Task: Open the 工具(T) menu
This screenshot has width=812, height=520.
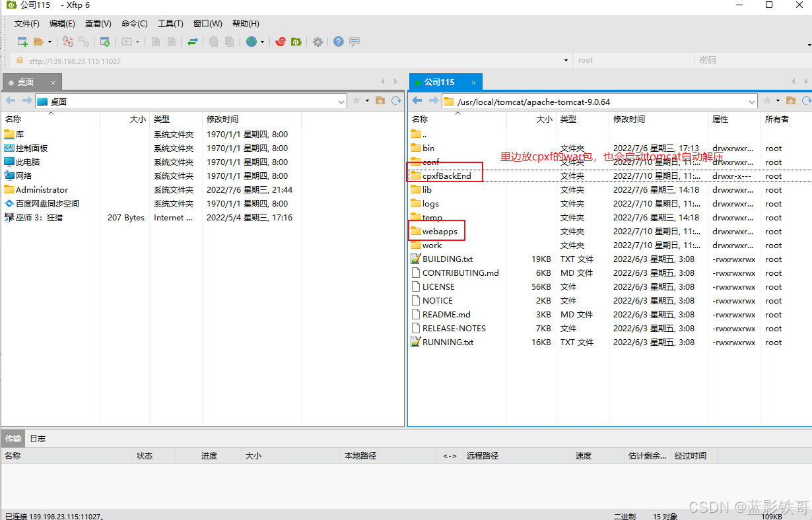Action: click(x=170, y=24)
